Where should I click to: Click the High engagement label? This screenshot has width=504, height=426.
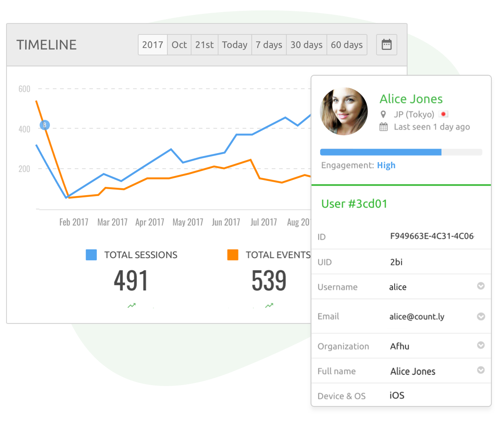pyautogui.click(x=386, y=165)
